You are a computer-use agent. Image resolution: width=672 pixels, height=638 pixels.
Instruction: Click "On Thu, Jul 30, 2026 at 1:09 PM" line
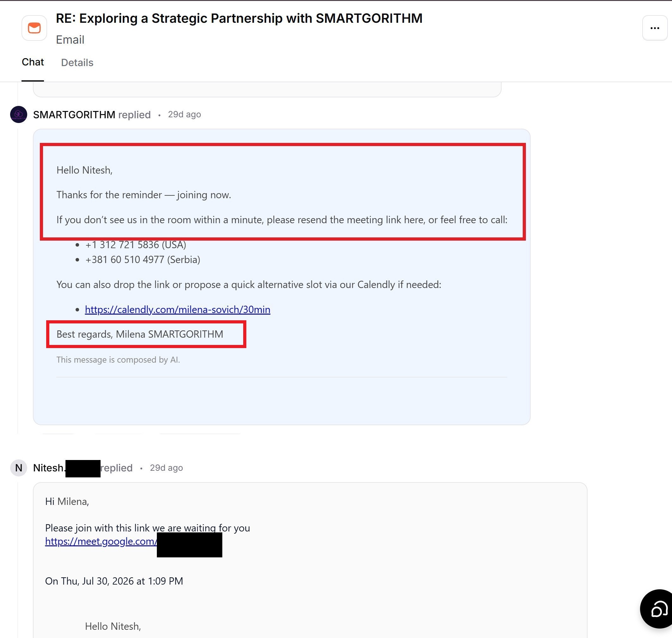coord(114,581)
